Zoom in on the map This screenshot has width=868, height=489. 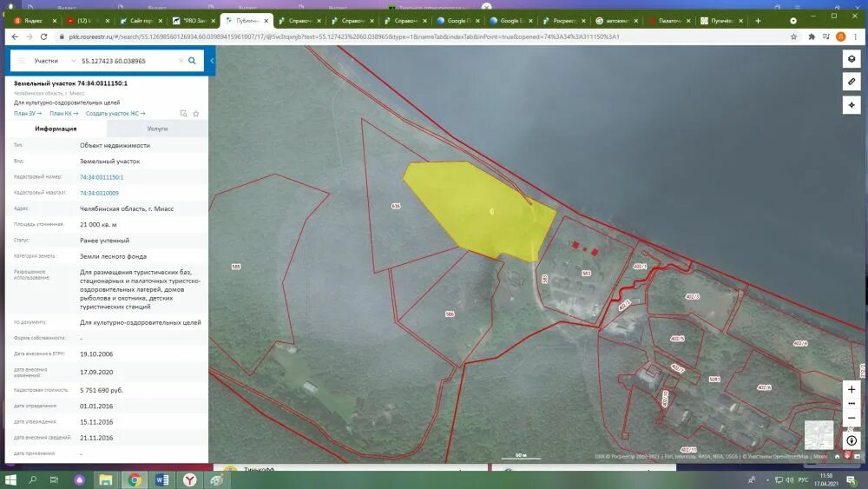[852, 389]
